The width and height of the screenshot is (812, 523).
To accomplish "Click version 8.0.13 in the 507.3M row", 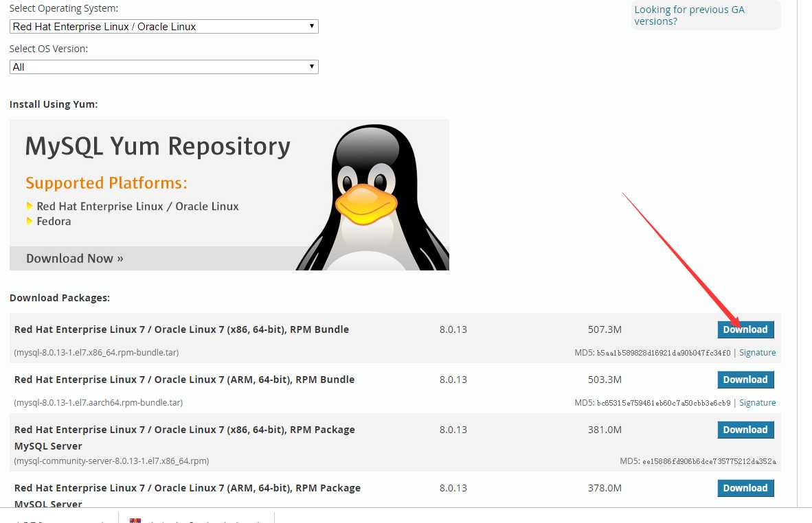I will coord(453,329).
